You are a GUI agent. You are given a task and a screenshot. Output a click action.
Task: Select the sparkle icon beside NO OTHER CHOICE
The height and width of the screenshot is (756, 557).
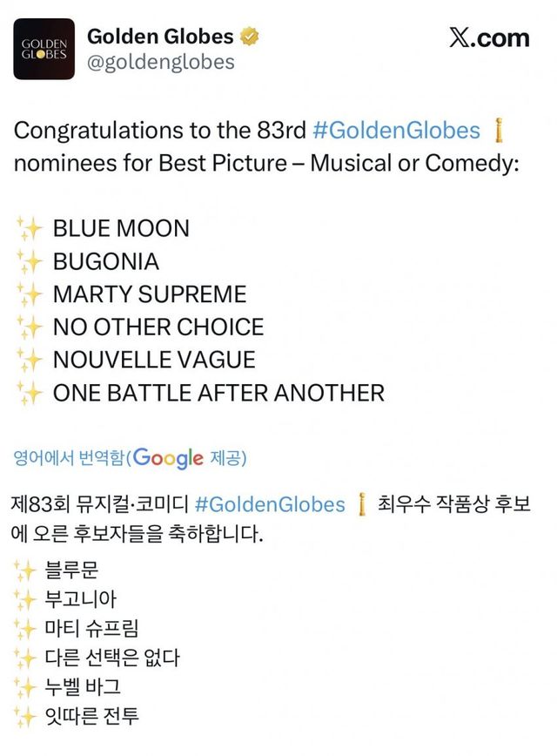pyautogui.click(x=30, y=327)
